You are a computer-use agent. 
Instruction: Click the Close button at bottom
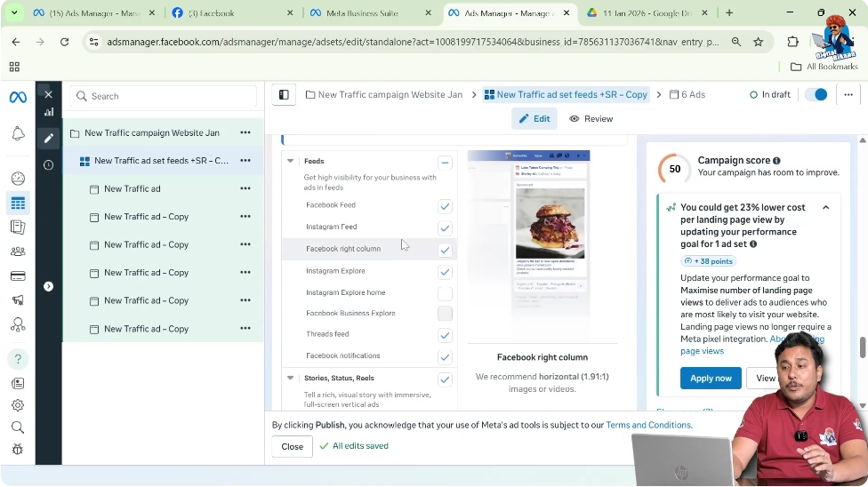coord(292,447)
